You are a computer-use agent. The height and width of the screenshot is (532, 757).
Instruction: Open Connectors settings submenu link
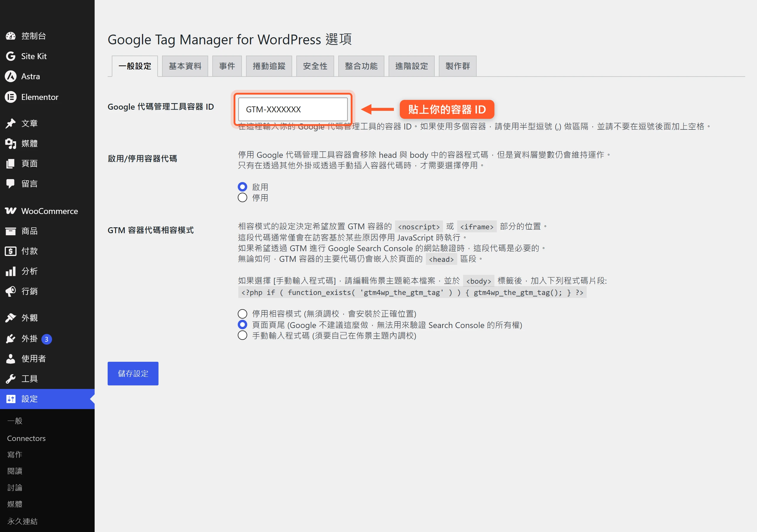(26, 438)
